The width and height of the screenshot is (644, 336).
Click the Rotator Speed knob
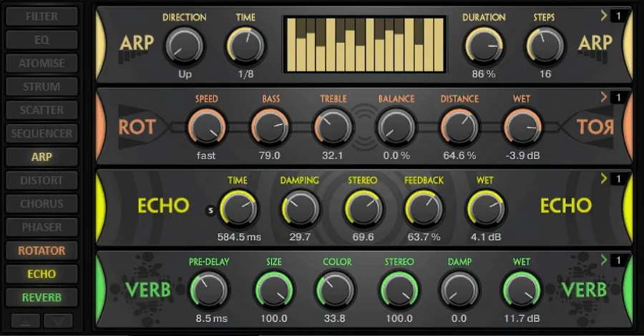pyautogui.click(x=207, y=127)
